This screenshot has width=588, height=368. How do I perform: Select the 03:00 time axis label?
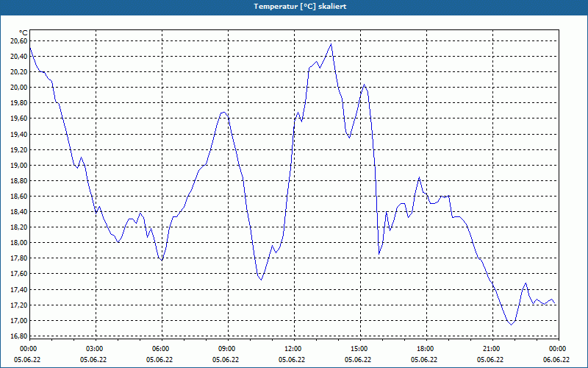[96, 349]
